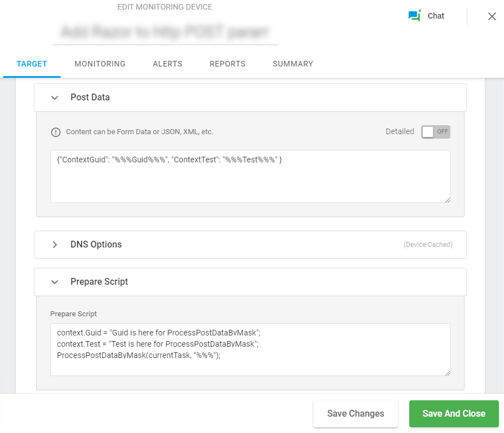504x433 pixels.
Task: Click resize handle of Prepare Script textarea
Action: click(446, 372)
